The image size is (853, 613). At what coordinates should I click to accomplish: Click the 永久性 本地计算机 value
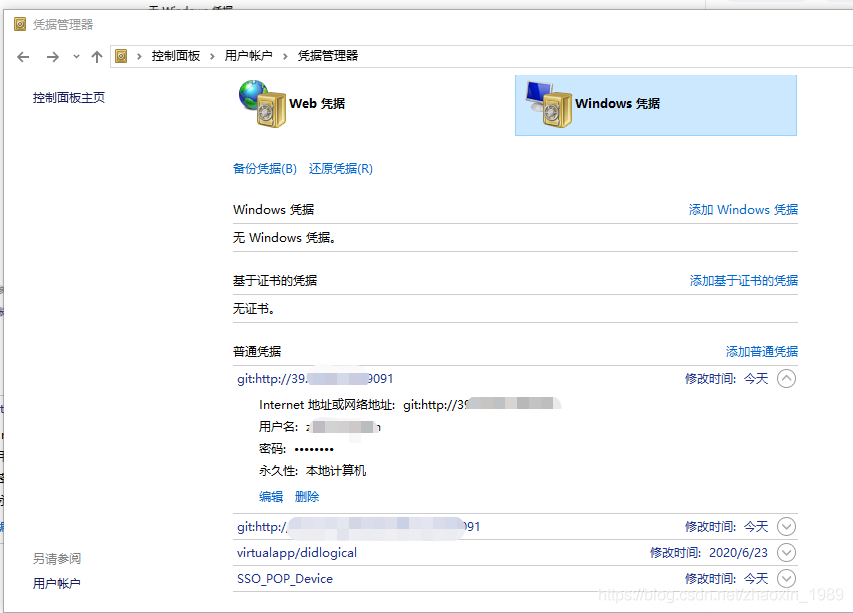point(336,470)
